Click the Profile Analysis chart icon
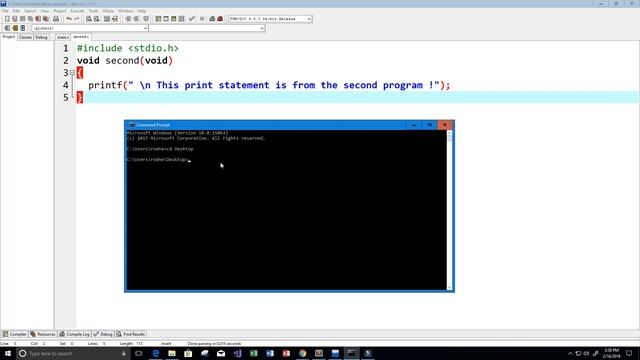 (x=212, y=19)
